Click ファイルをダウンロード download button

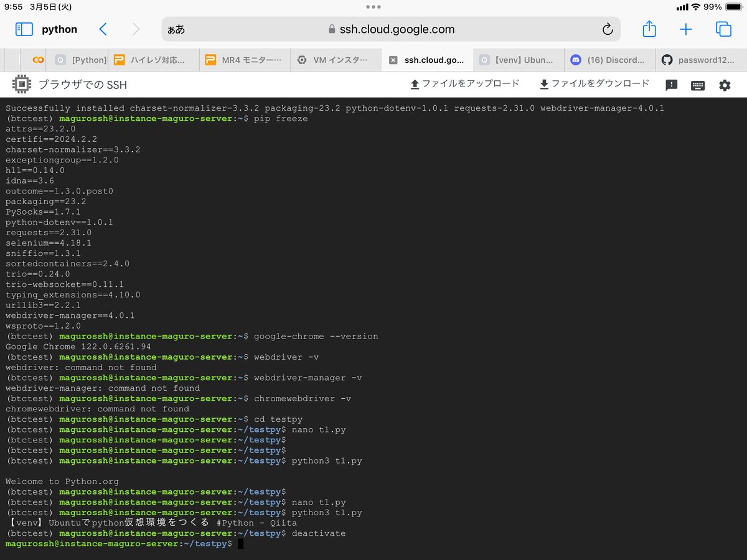point(594,84)
